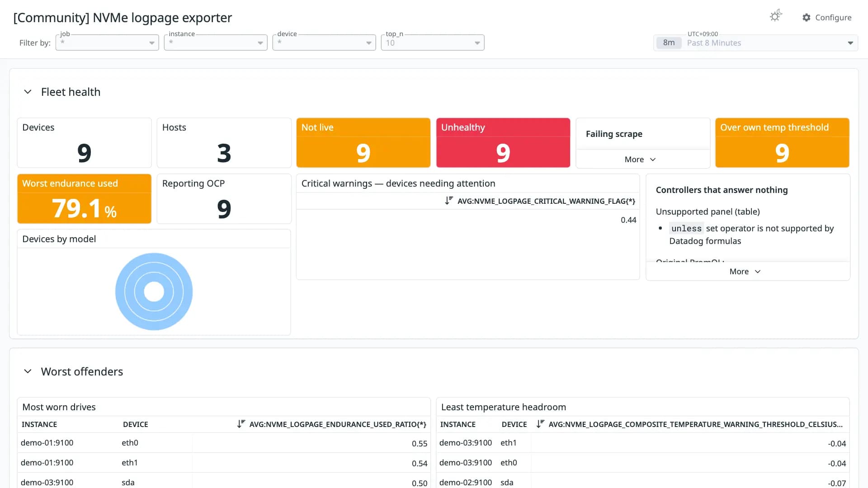Open the Past 8 Minutes time range selector
The width and height of the screenshot is (868, 488).
pos(756,43)
